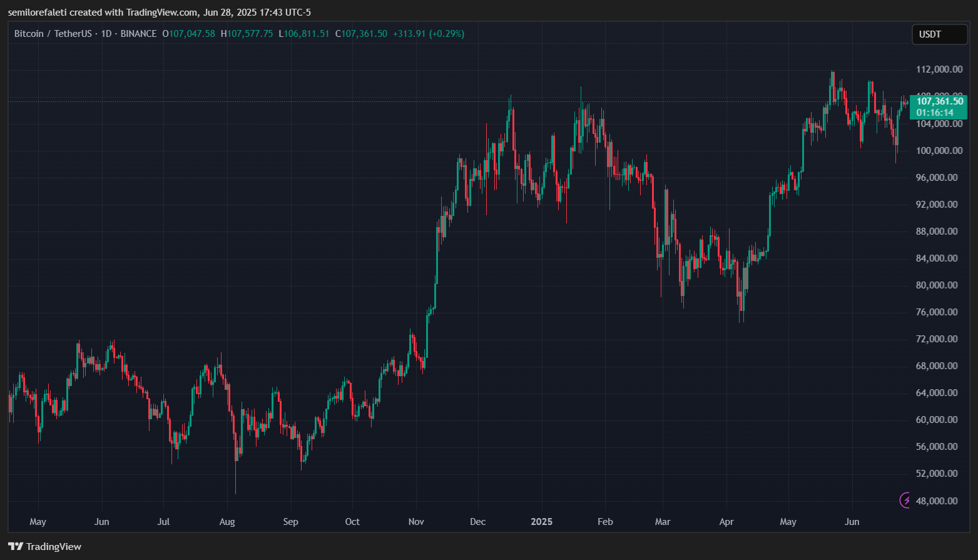
Task: Click the 80,000.00 price scale label
Action: click(937, 285)
